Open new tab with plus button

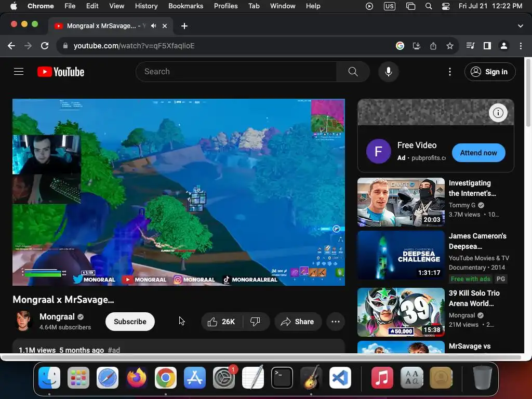tap(184, 26)
